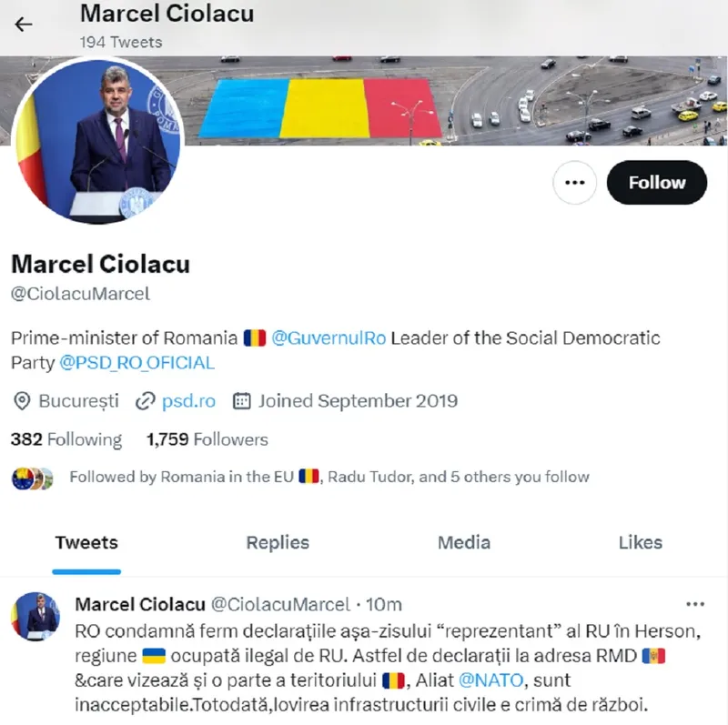Screen dimensions: 728x725
Task: Switch to the Replies tab
Action: [278, 542]
